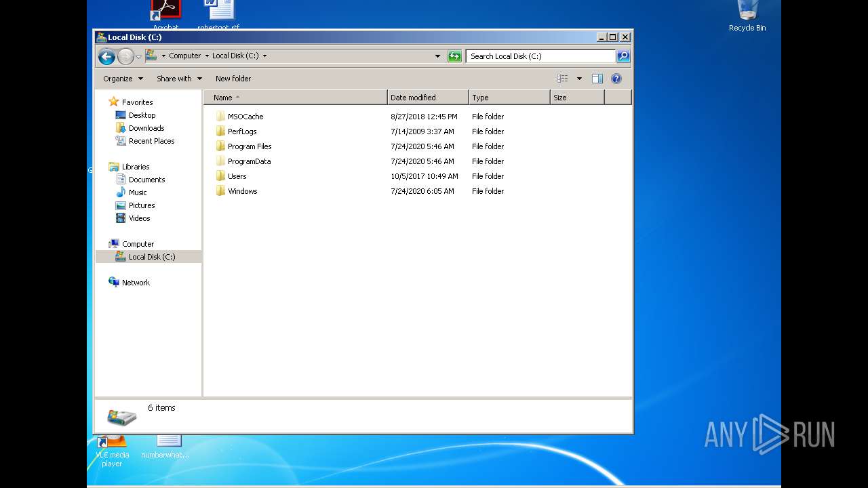Viewport: 868px width, 488px height.
Task: Click the greyed Forward arrow button
Action: coord(125,56)
